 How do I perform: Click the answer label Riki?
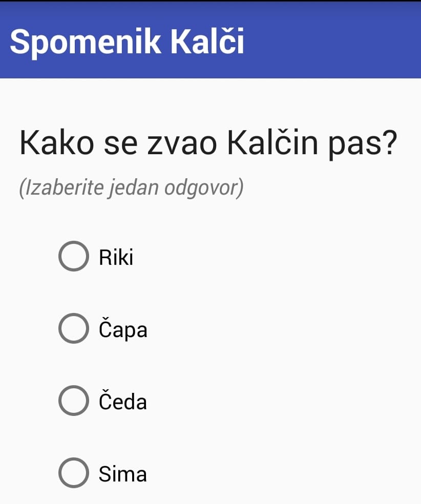[116, 257]
